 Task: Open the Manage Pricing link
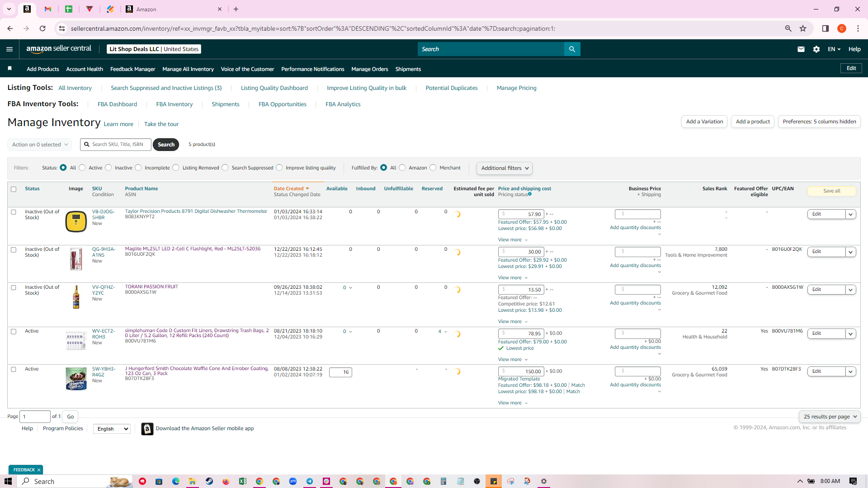point(517,88)
